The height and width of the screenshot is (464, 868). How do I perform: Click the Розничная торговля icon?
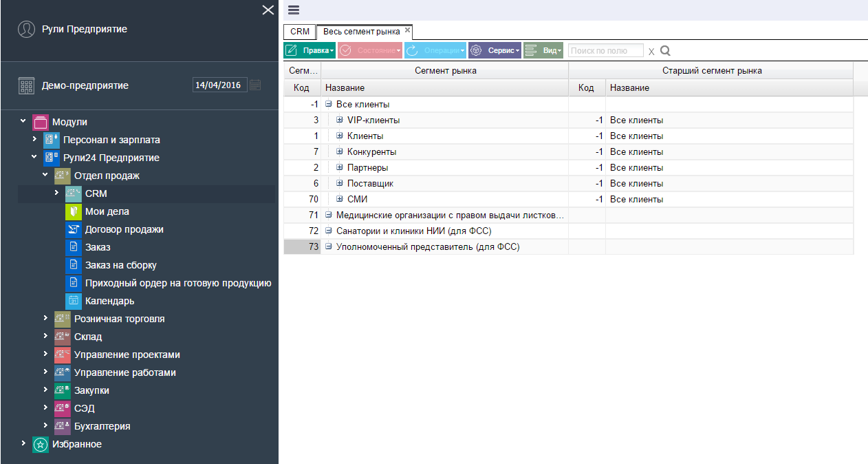(x=63, y=319)
